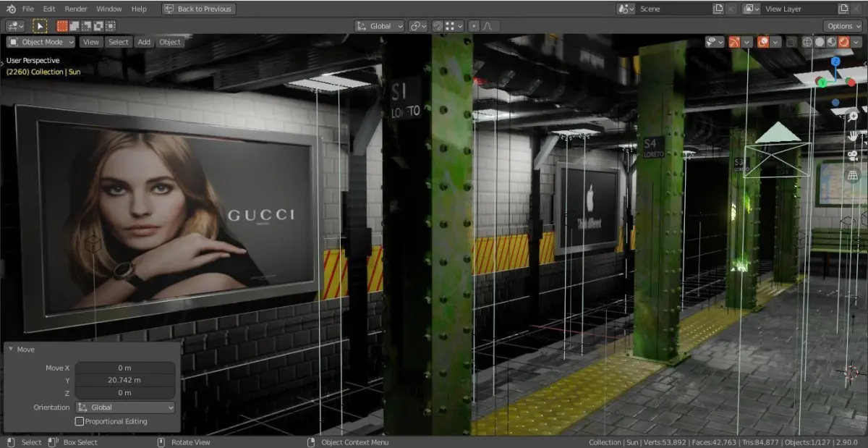Screen dimensions: 868x448
Task: Open the gizmo settings dropdown arrow
Action: (x=747, y=42)
